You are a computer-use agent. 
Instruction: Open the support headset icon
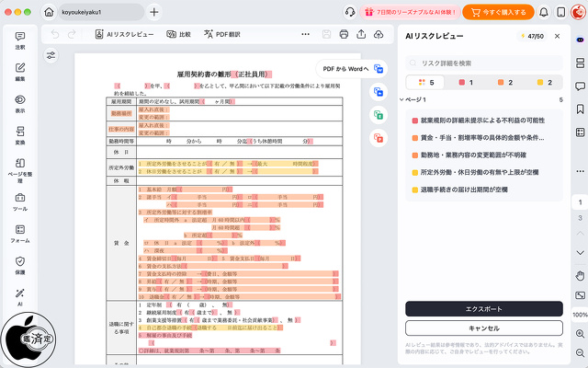tap(350, 12)
